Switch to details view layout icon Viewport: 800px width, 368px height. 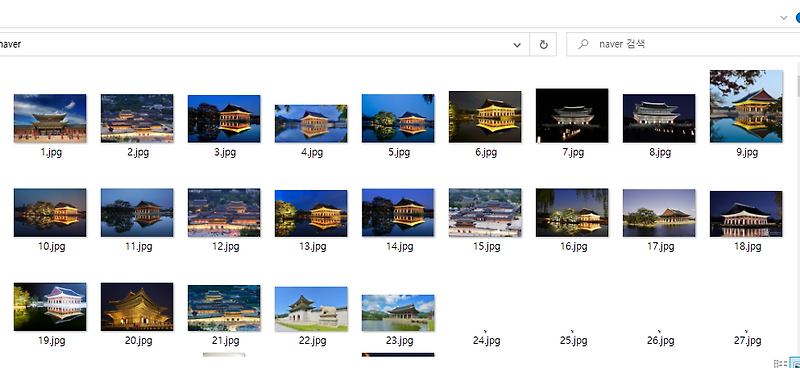(x=780, y=364)
